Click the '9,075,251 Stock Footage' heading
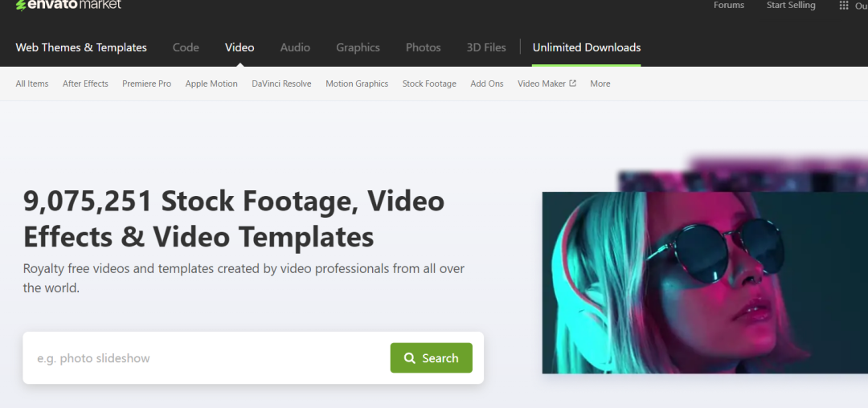The width and height of the screenshot is (868, 408). point(234,218)
